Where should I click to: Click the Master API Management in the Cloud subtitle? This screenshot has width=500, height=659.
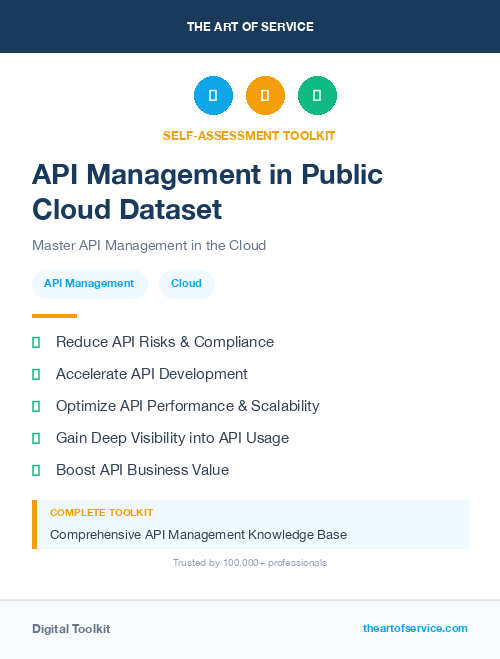coord(149,245)
